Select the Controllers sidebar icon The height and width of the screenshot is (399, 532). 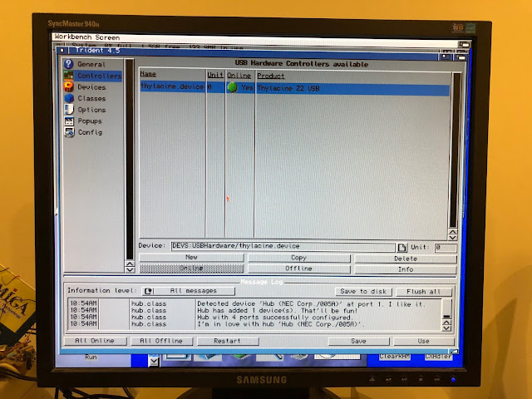[68, 76]
